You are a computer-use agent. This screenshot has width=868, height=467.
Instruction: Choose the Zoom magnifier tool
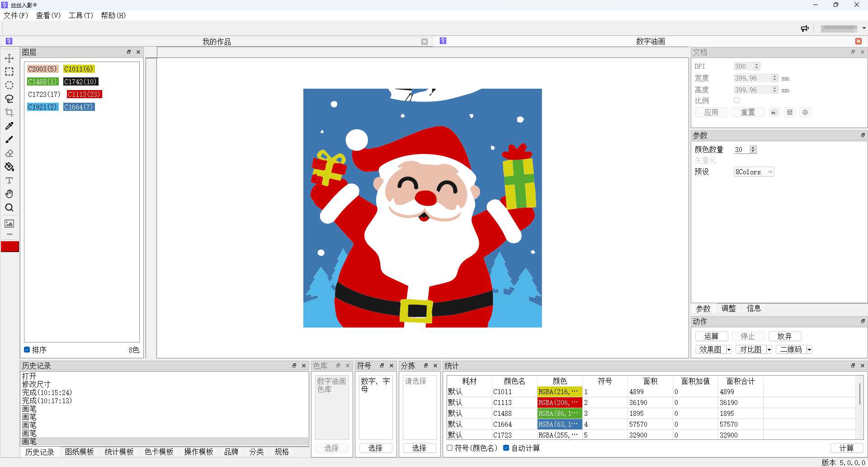click(9, 208)
